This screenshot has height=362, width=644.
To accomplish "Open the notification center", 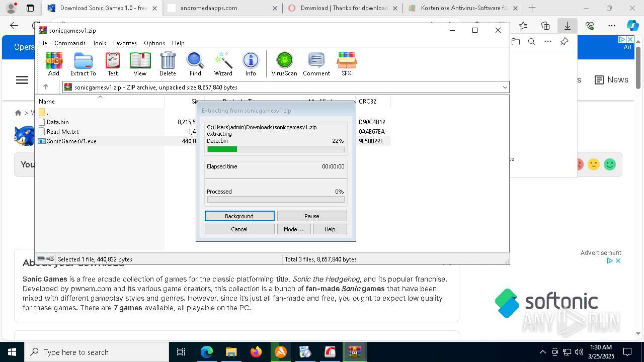I will (x=627, y=352).
